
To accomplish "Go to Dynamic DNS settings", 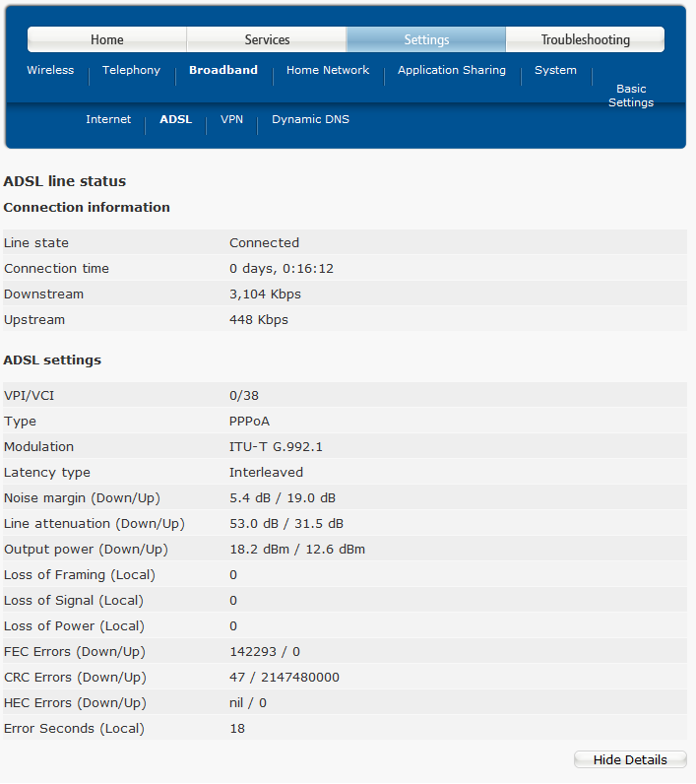I will pyautogui.click(x=310, y=120).
